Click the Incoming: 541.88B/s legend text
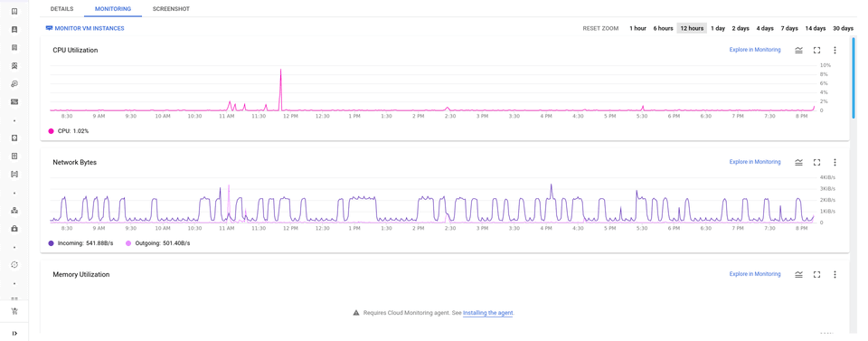Screen dimensions: 868x341 (85, 243)
